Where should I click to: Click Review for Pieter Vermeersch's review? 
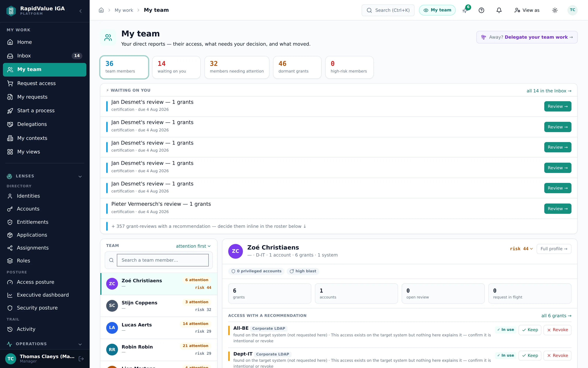click(x=558, y=209)
